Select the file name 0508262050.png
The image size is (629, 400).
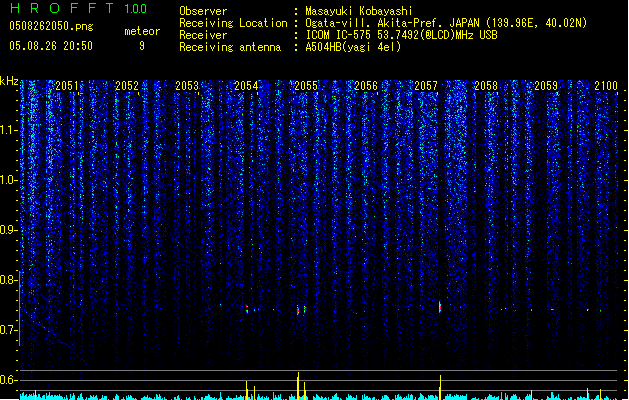pos(51,26)
